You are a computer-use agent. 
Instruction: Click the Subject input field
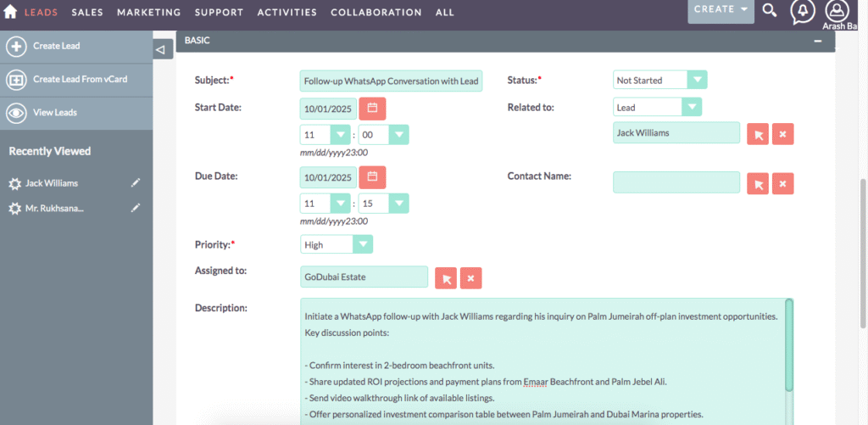coord(391,81)
